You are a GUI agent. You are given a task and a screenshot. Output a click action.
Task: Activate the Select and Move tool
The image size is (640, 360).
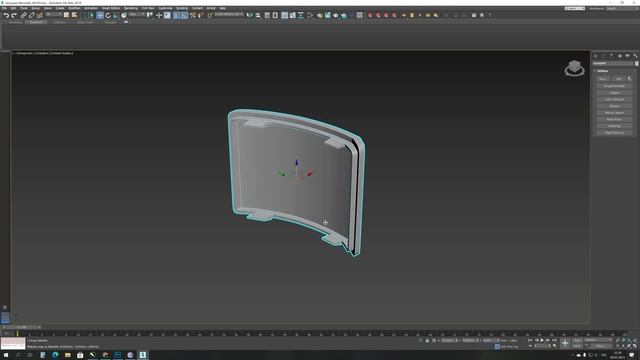[x=100, y=15]
